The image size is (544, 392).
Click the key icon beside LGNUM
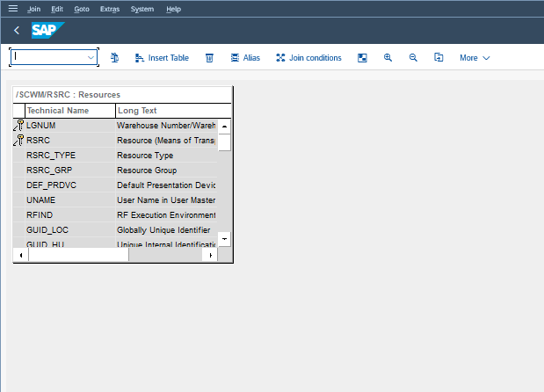[x=18, y=126]
